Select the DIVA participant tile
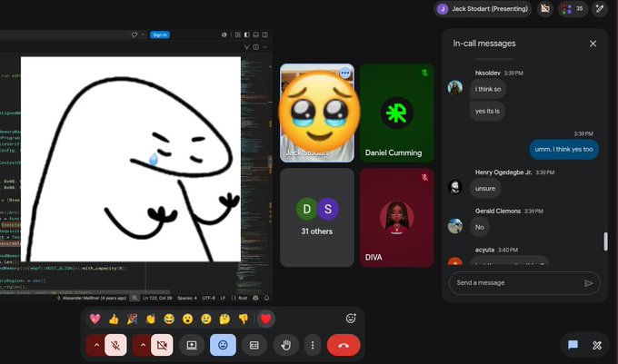The image size is (618, 364). [396, 218]
